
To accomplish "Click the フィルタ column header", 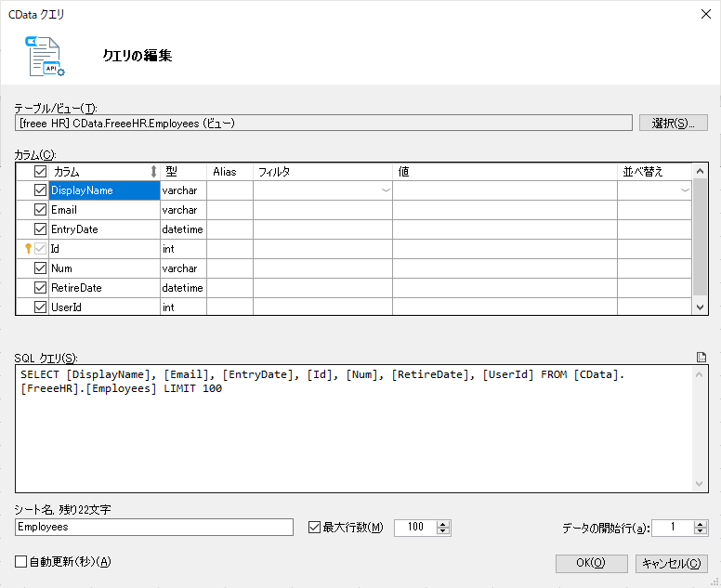I will [x=322, y=172].
